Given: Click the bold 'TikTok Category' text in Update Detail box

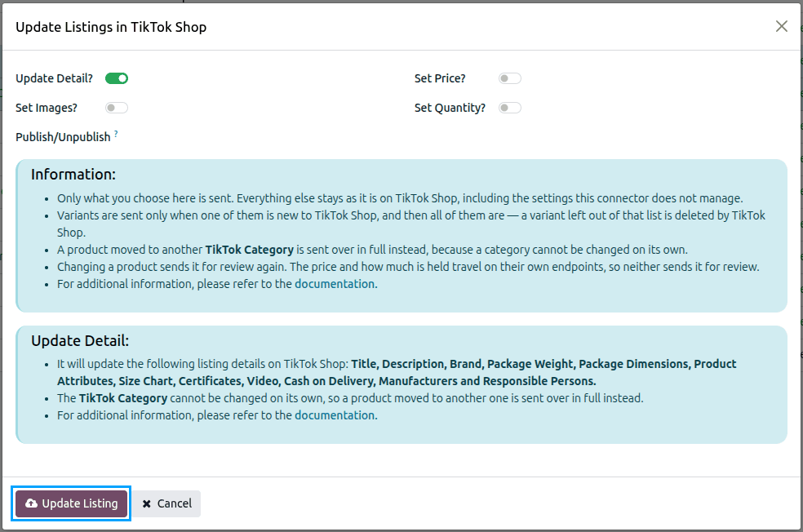Looking at the screenshot, I should [123, 398].
